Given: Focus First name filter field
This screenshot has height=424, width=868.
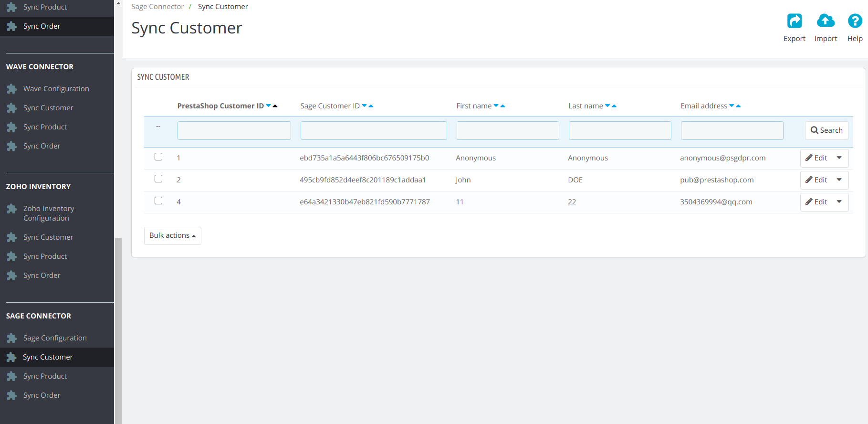Looking at the screenshot, I should click(x=508, y=130).
